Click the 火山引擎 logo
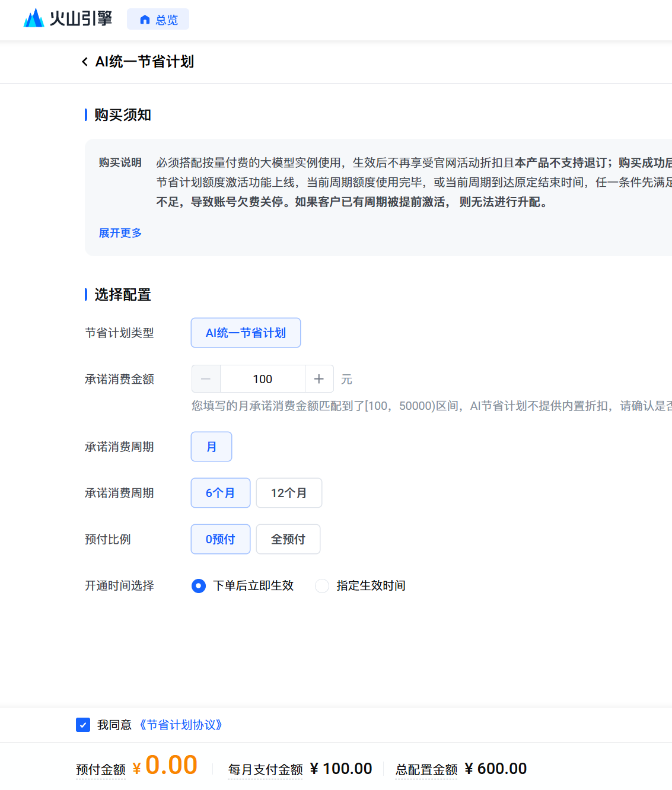 [x=68, y=18]
